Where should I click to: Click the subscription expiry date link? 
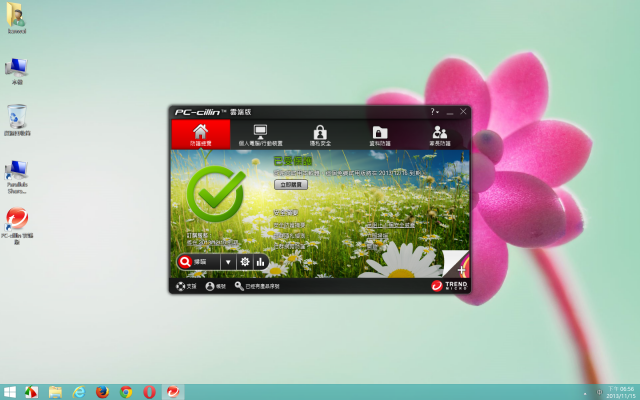(x=212, y=242)
